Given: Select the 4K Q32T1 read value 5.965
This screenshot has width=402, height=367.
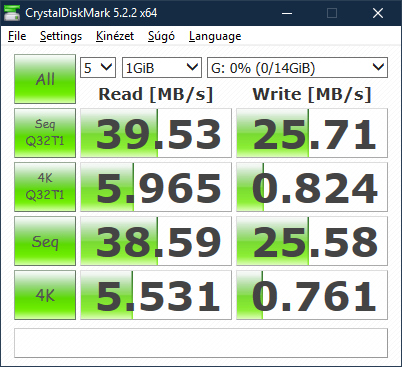Looking at the screenshot, I should click(156, 187).
